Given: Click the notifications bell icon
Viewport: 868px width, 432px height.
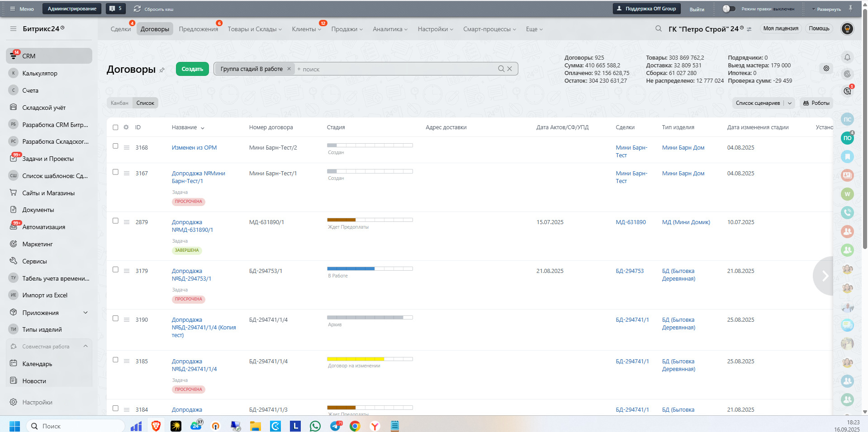Looking at the screenshot, I should point(847,57).
